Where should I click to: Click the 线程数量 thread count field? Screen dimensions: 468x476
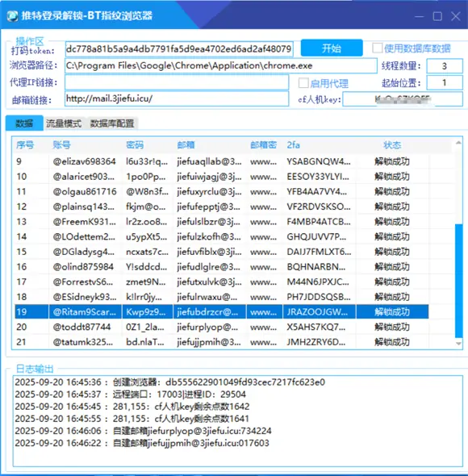[445, 66]
